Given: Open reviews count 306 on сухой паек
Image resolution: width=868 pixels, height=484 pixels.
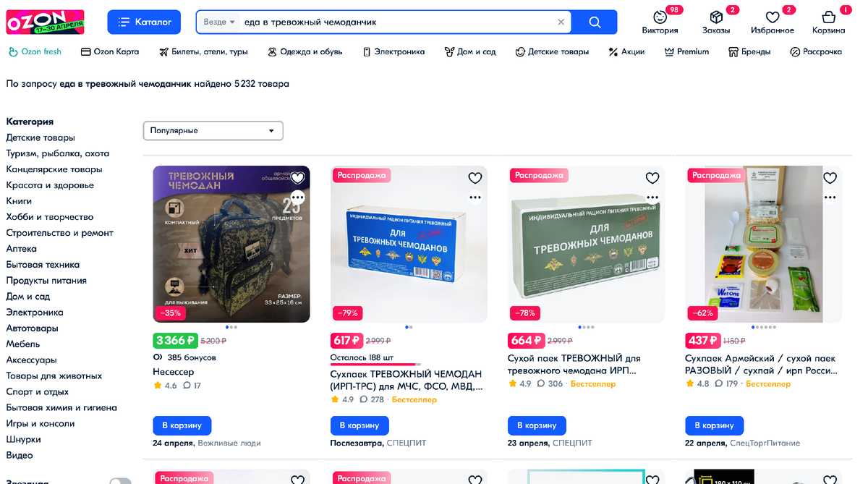Looking at the screenshot, I should click(x=550, y=384).
